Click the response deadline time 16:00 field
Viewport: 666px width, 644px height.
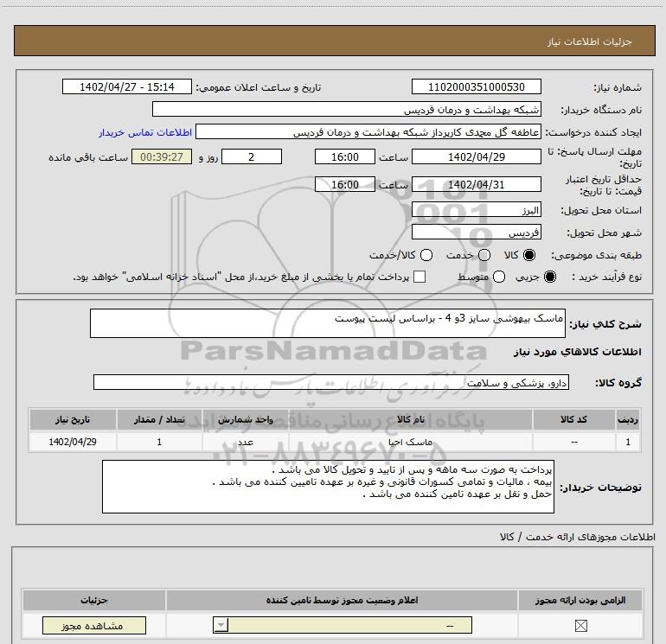pos(345,156)
